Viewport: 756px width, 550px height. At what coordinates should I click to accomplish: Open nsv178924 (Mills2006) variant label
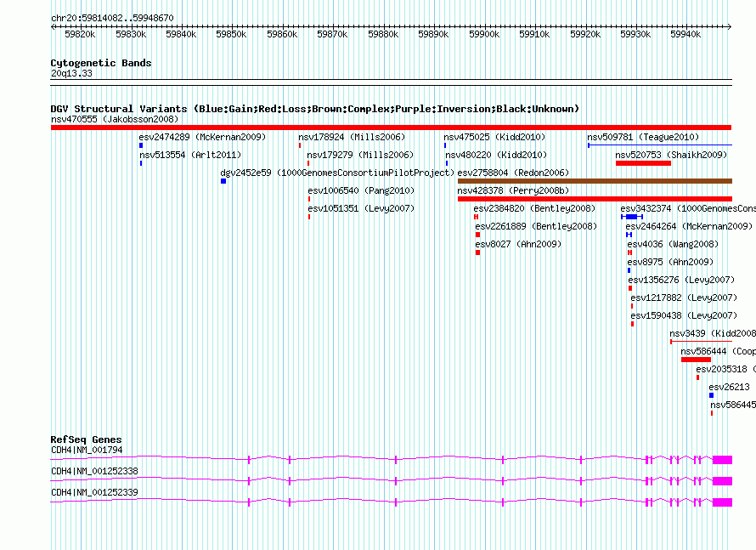tap(352, 137)
